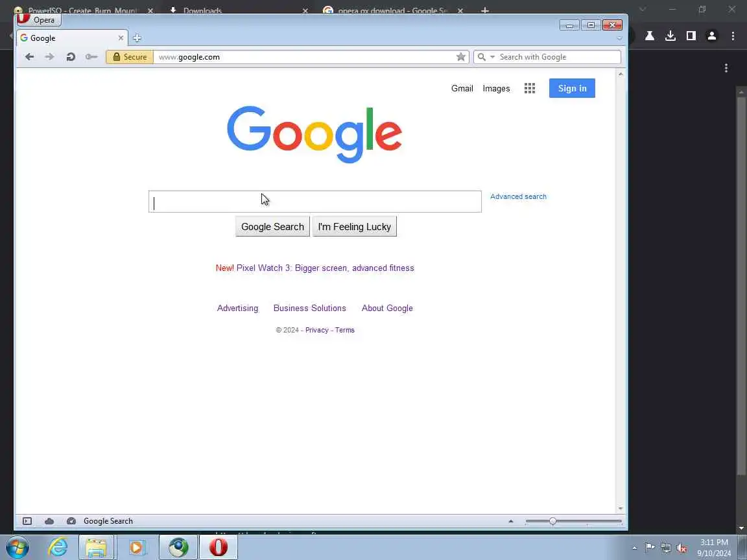Click inside the Google search text box
747x560 pixels.
[315, 202]
